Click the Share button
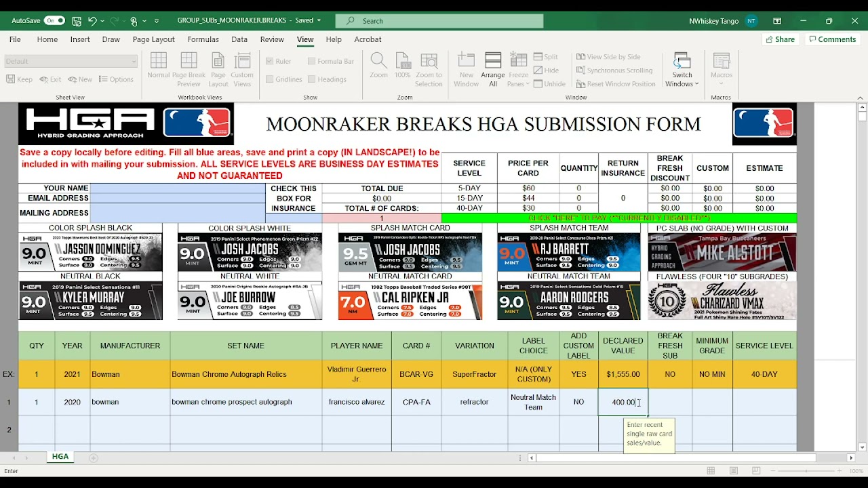Screen dimensions: 868x488 pyautogui.click(x=780, y=39)
